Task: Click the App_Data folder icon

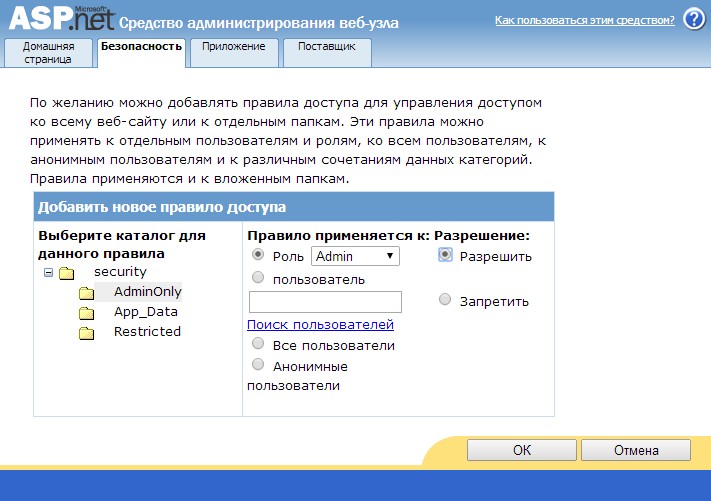Action: coord(86,313)
